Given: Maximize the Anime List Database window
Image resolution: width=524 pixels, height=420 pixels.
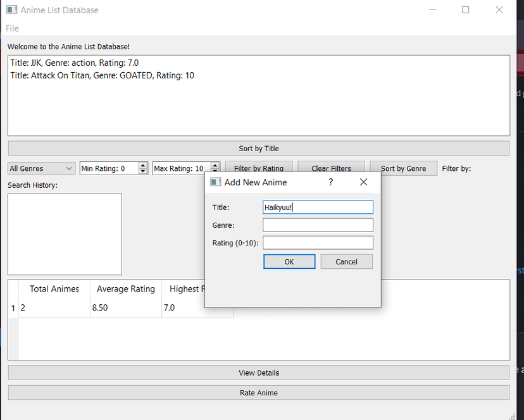Looking at the screenshot, I should [x=466, y=10].
